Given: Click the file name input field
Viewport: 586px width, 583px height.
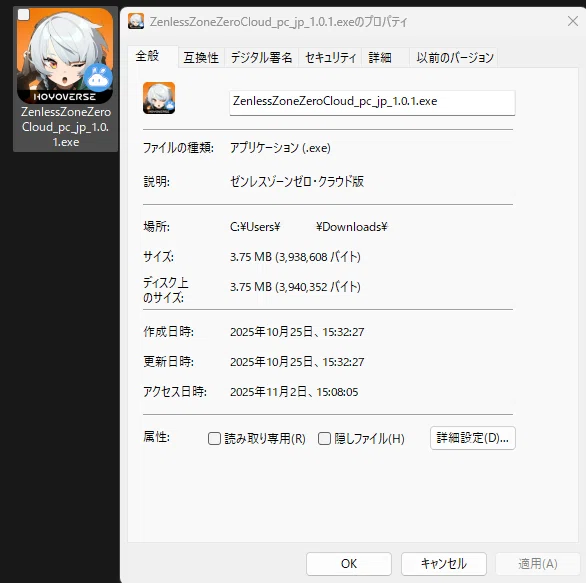Looking at the screenshot, I should click(372, 103).
